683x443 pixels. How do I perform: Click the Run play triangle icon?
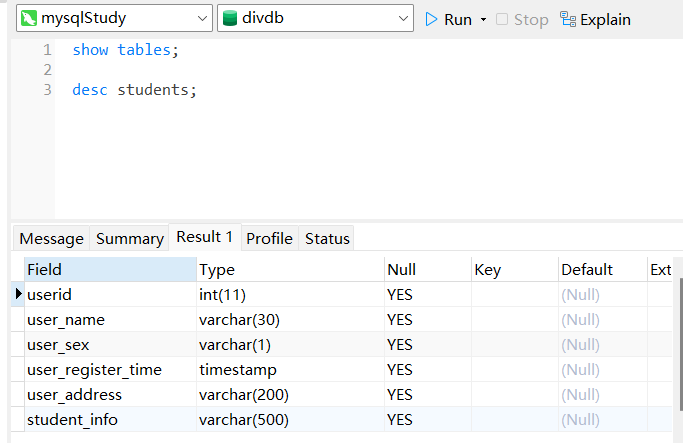point(431,19)
